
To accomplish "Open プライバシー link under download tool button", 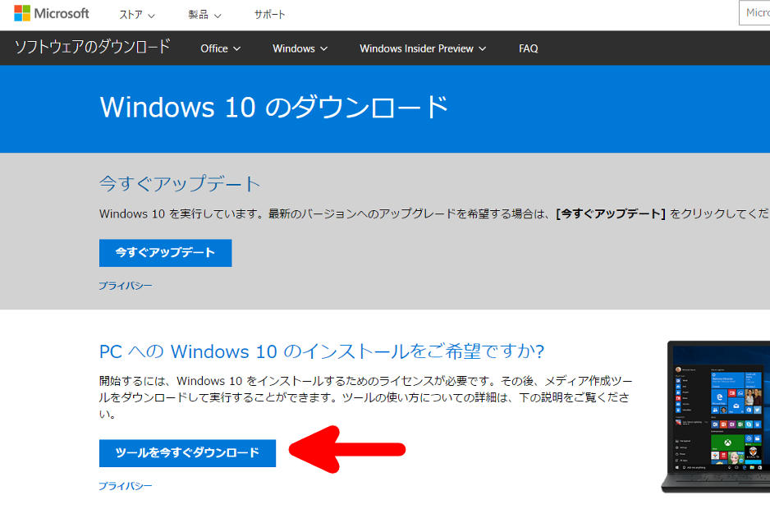I will pos(126,486).
